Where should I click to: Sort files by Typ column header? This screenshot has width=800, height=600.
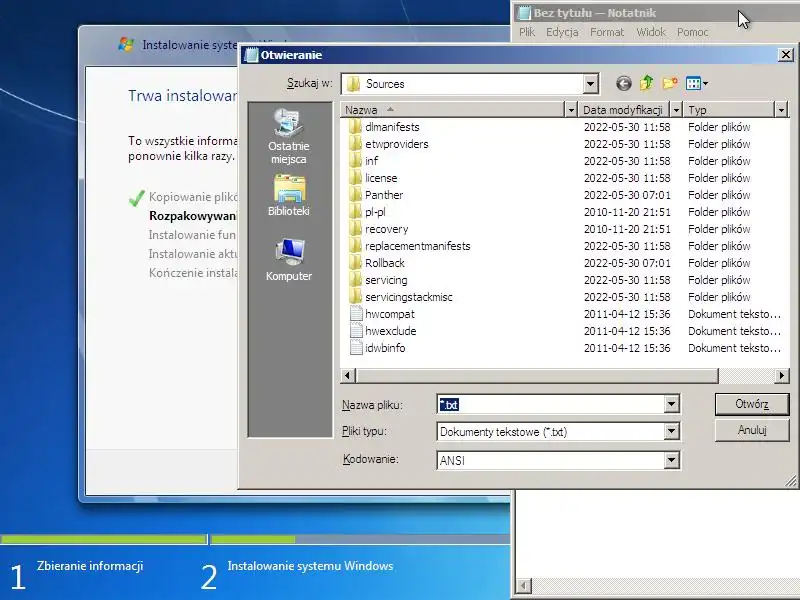coord(730,110)
